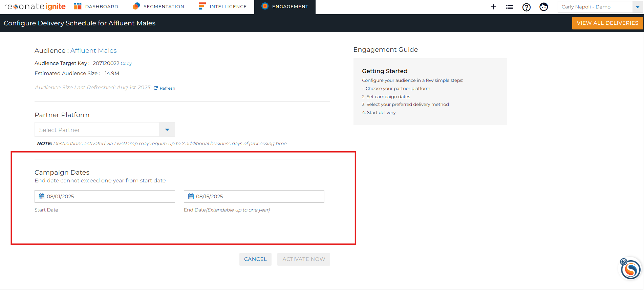Click the 'Audience Size Last Refreshed' text

click(92, 87)
